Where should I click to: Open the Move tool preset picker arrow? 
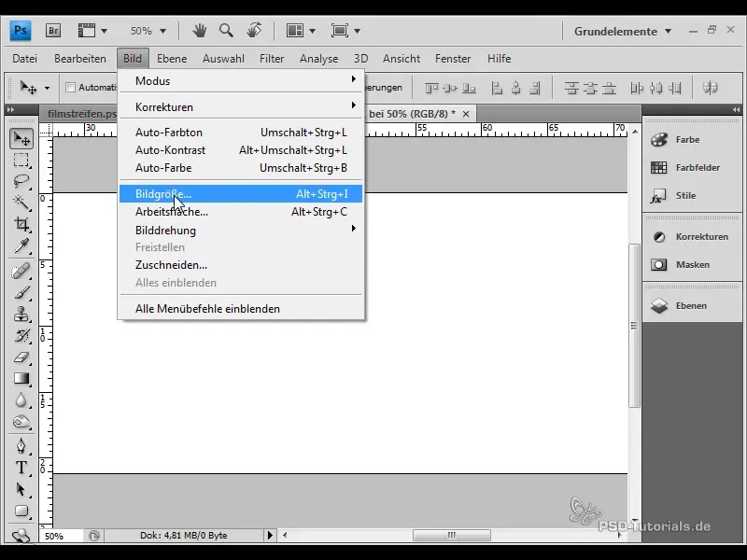(x=47, y=88)
